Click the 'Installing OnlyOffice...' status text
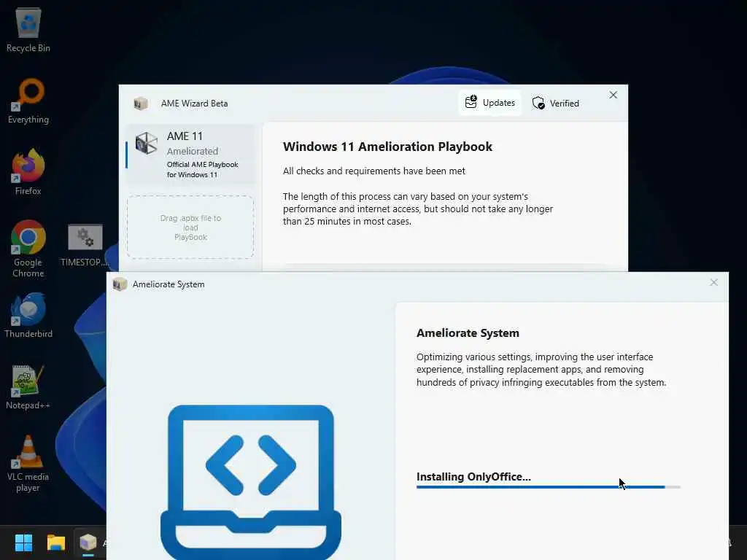747x560 pixels. coord(473,477)
